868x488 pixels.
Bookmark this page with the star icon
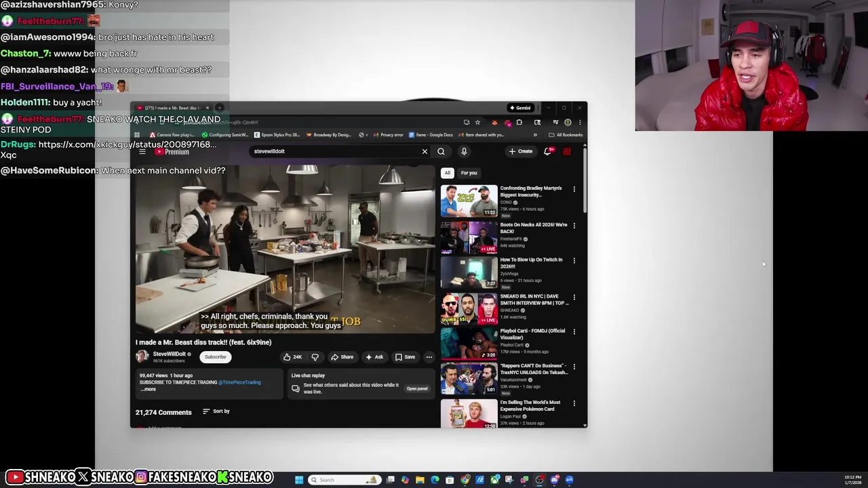coord(477,123)
